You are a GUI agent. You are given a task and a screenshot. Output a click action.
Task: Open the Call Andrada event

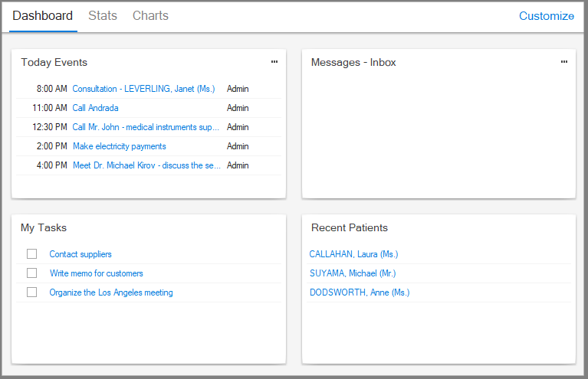click(x=95, y=108)
